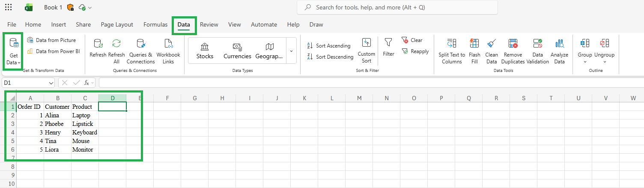Click Split Text to Columns
Viewport: 644px width, 188px height.
(x=452, y=51)
